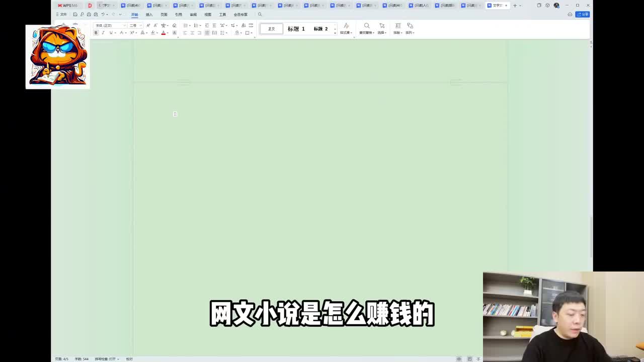Click the text highlight color button

click(x=153, y=33)
